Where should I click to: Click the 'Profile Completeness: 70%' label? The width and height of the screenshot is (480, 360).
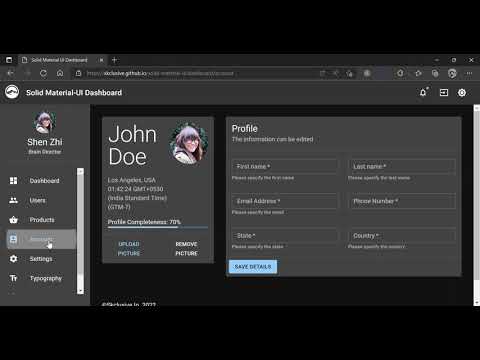click(x=144, y=222)
